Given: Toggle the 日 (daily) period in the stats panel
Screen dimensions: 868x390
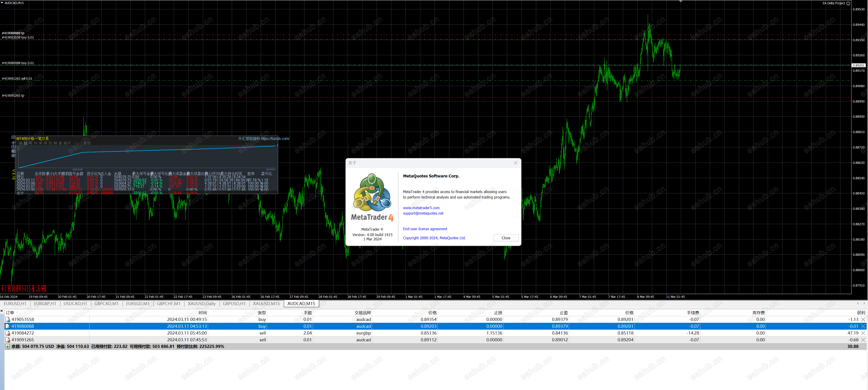Looking at the screenshot, I should [26, 143].
